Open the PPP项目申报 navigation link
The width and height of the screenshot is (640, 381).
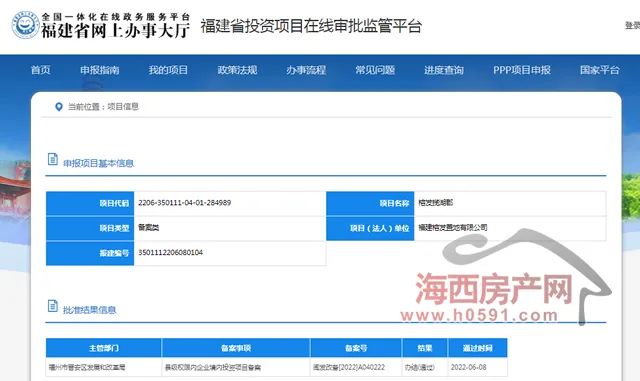tap(522, 70)
